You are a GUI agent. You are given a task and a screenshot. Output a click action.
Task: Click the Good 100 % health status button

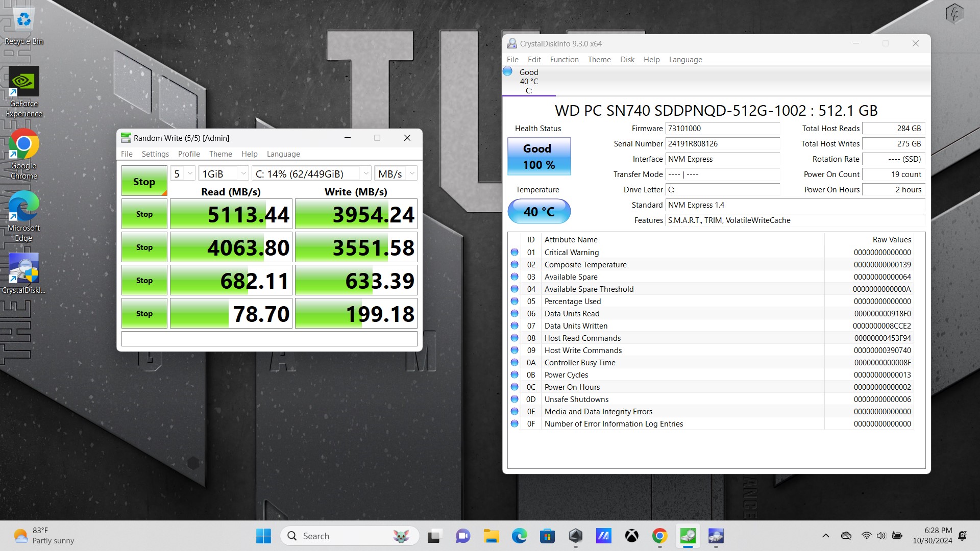click(x=539, y=157)
